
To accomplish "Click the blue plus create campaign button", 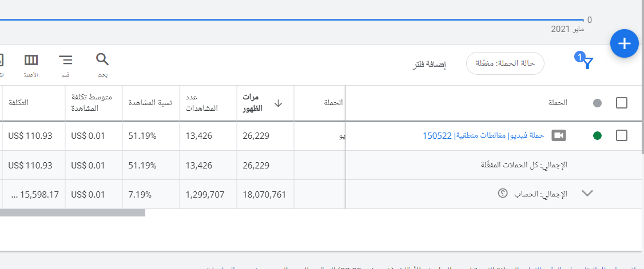I will (x=624, y=43).
